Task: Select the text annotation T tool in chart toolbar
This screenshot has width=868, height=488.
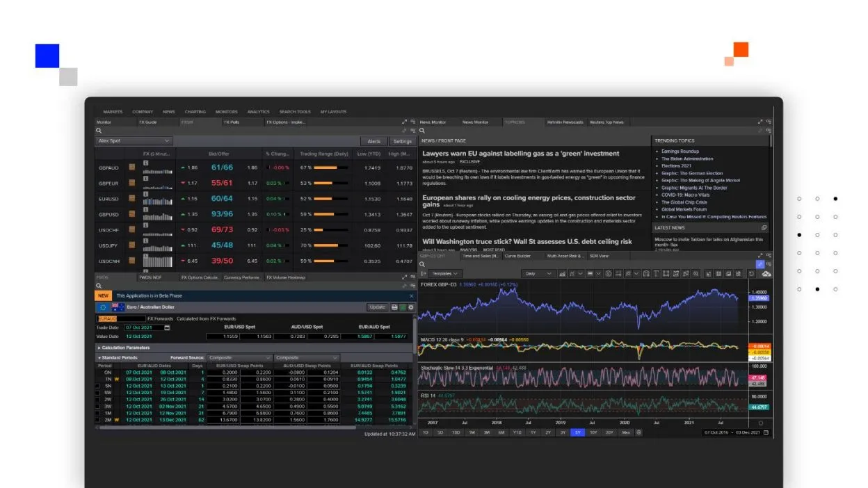Action: [656, 274]
